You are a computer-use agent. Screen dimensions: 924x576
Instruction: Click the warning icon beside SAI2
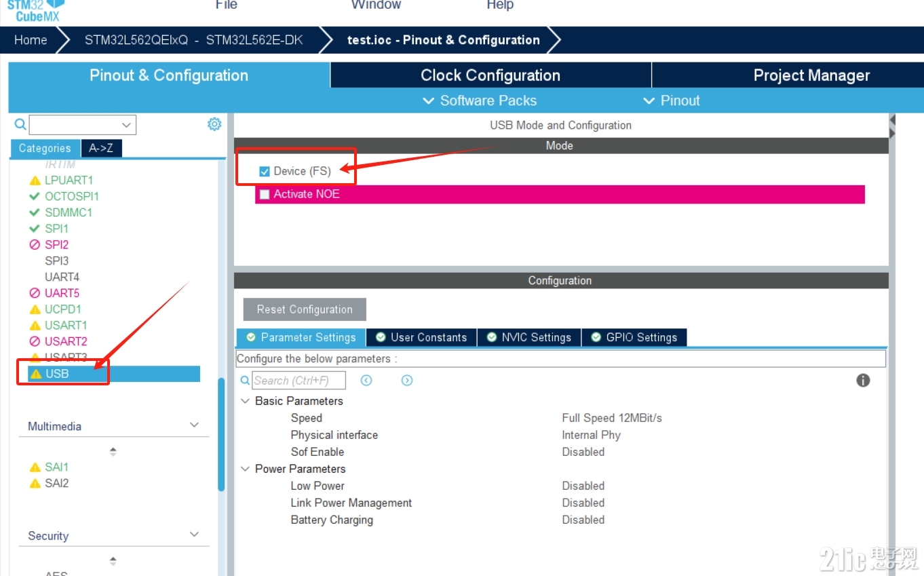point(35,484)
